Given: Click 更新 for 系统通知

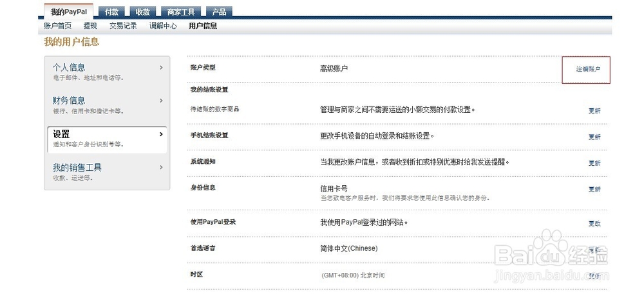Looking at the screenshot, I should click(594, 163).
